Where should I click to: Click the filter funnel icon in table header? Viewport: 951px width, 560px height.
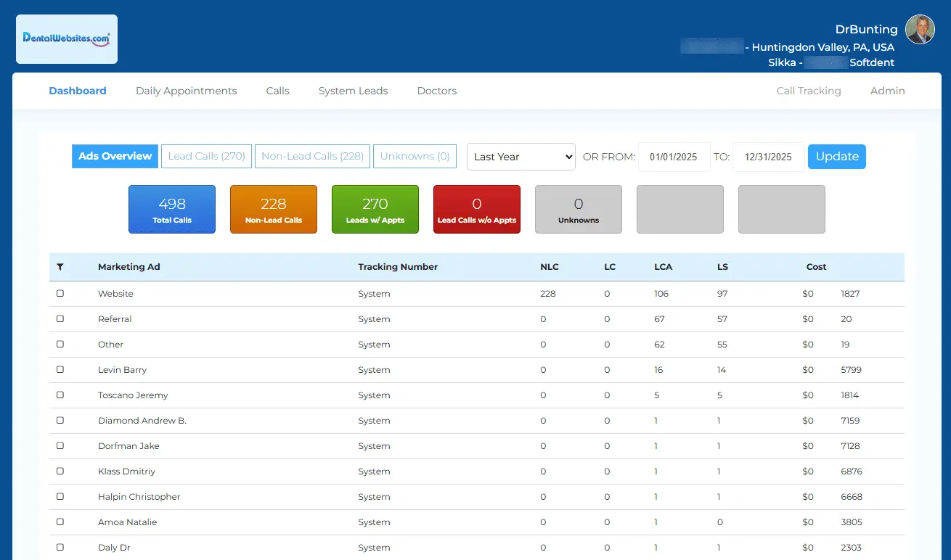(60, 267)
